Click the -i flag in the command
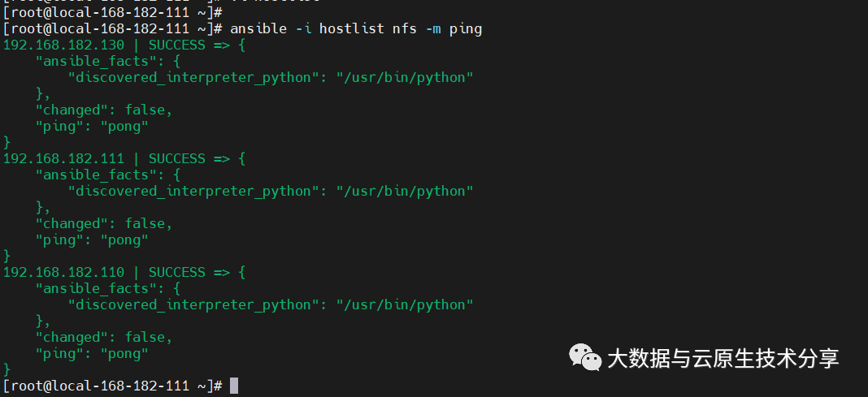This screenshot has width=868, height=397. point(302,28)
